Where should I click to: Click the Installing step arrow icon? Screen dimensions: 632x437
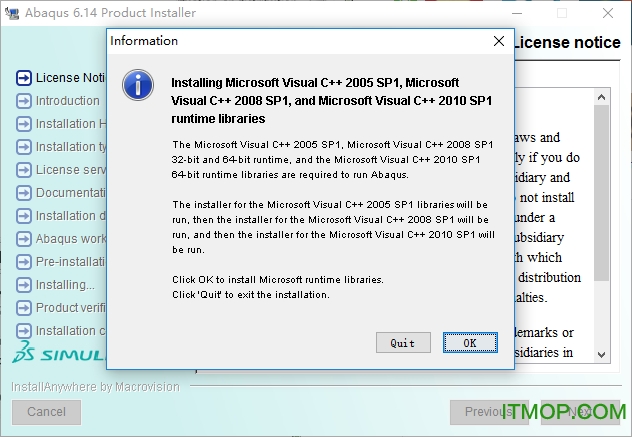coord(24,285)
